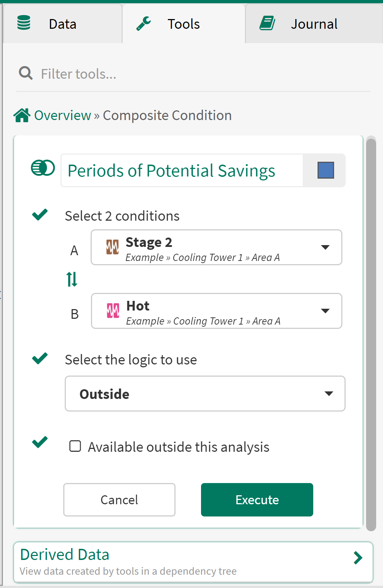Click the pink Hot condition icon
Image resolution: width=383 pixels, height=588 pixels.
(x=113, y=311)
